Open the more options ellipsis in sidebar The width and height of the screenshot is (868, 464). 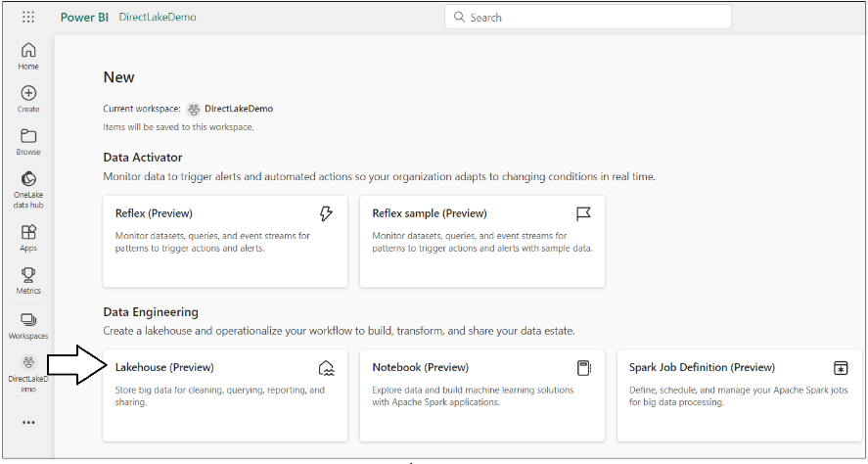[x=28, y=423]
